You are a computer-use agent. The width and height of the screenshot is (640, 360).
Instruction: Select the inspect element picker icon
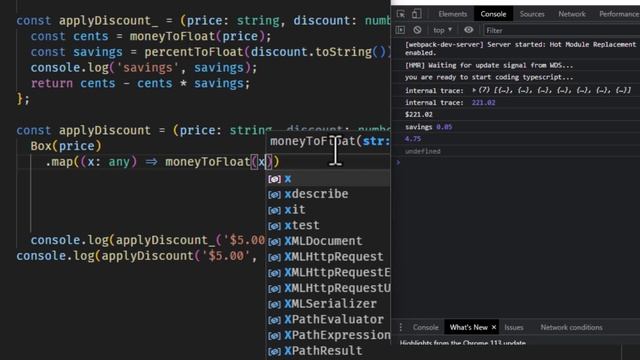coord(401,14)
